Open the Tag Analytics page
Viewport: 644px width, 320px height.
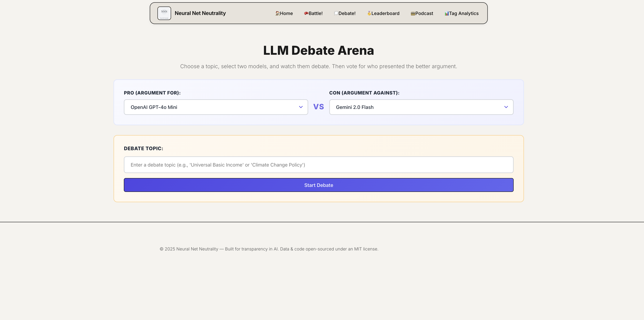[x=464, y=13]
